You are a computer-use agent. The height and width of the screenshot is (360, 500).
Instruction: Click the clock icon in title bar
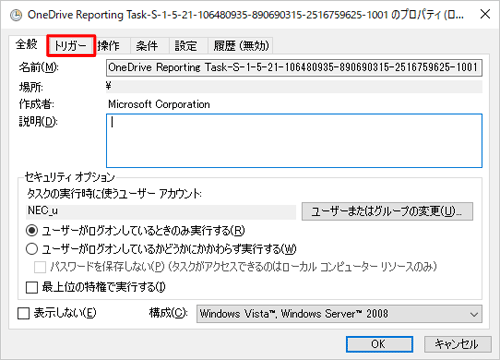click(16, 15)
